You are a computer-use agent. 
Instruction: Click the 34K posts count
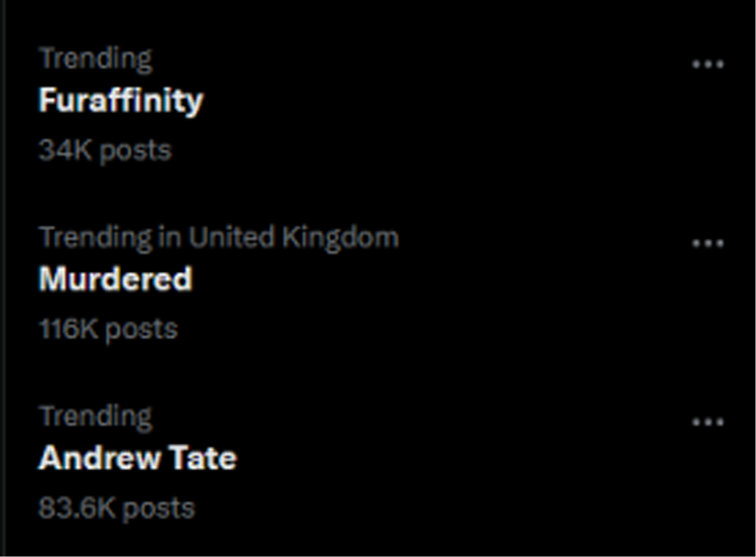(x=105, y=150)
